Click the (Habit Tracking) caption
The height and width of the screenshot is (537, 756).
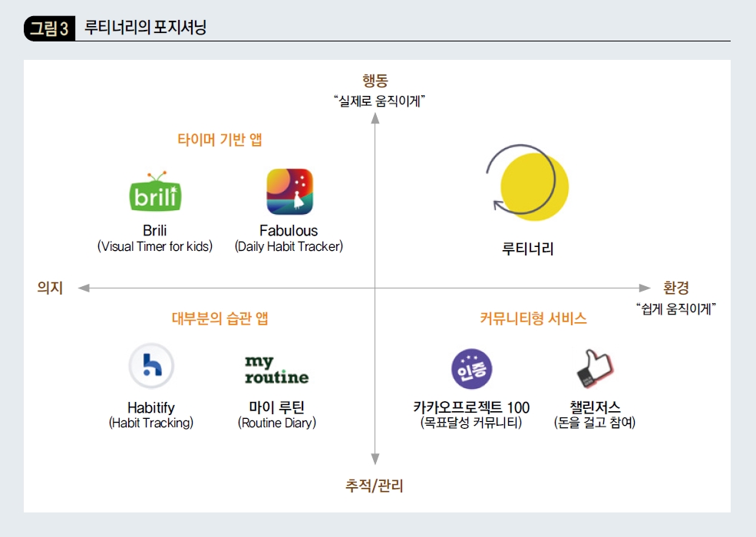click(x=151, y=423)
